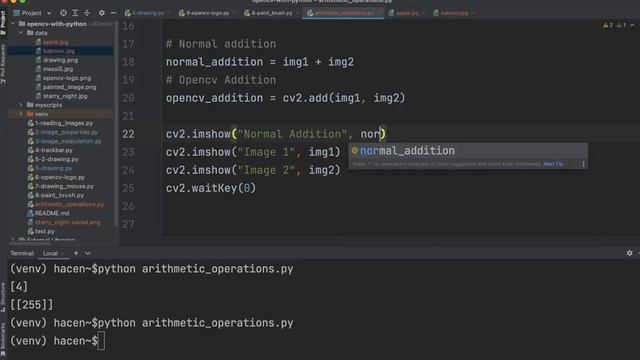Add new terminal session with plus

(x=76, y=253)
